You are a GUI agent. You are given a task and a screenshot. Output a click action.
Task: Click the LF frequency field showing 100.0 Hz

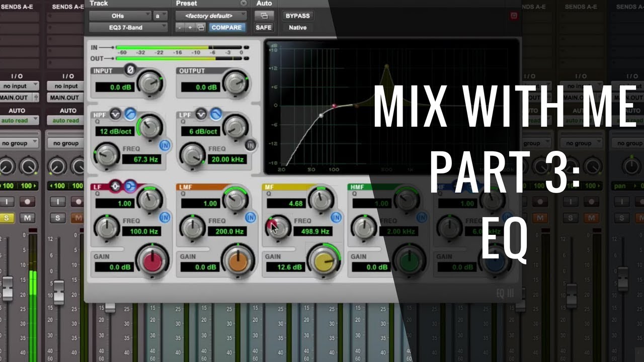(142, 231)
